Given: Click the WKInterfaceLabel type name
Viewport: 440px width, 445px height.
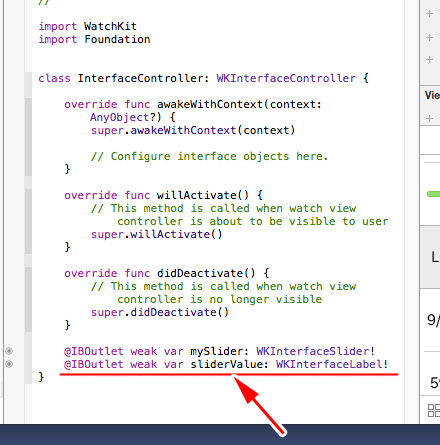Looking at the screenshot, I should (x=329, y=364).
